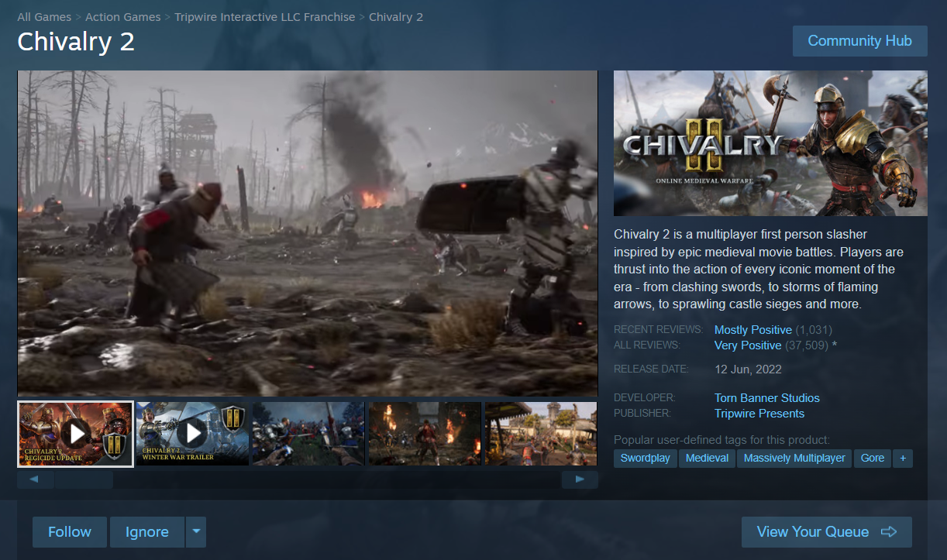
Task: Click the thumbnail strip scrollbar handle
Action: 84,479
